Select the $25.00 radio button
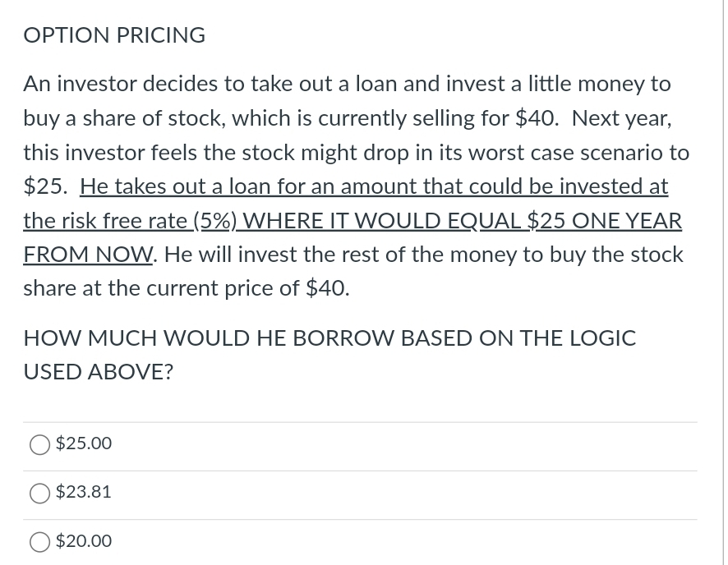728x565 pixels. [39, 444]
